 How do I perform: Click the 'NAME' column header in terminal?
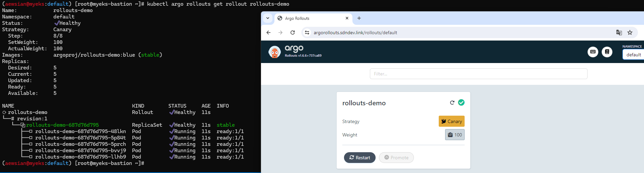coord(8,106)
